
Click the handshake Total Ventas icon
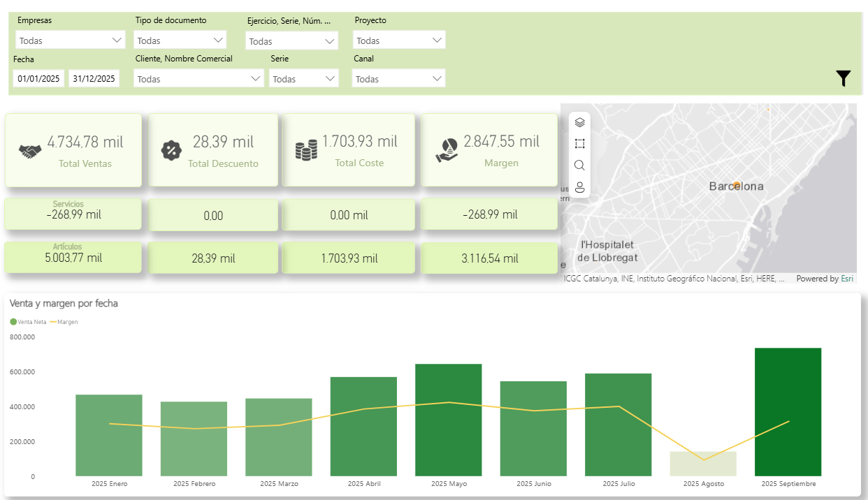(x=29, y=151)
